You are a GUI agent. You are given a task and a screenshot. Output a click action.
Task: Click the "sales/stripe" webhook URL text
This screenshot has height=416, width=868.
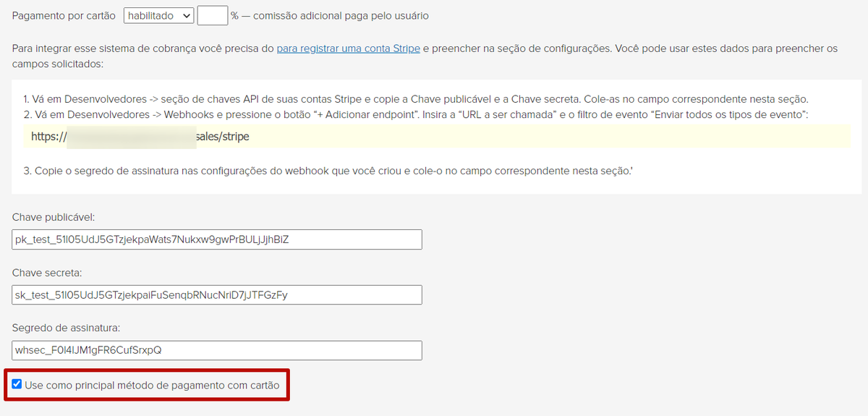click(x=222, y=136)
